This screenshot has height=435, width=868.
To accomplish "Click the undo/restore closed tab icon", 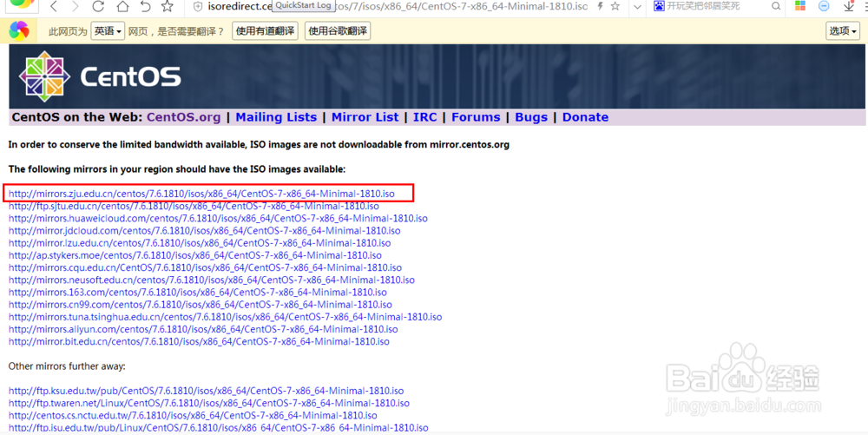I will click(145, 6).
